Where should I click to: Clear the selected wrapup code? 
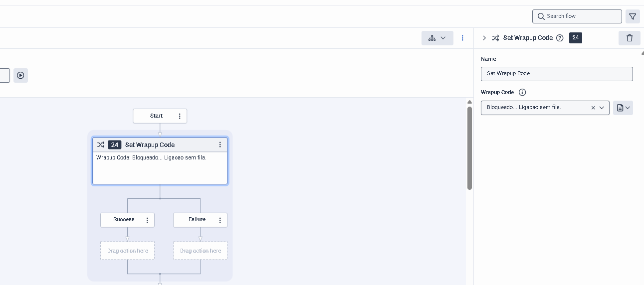point(593,108)
